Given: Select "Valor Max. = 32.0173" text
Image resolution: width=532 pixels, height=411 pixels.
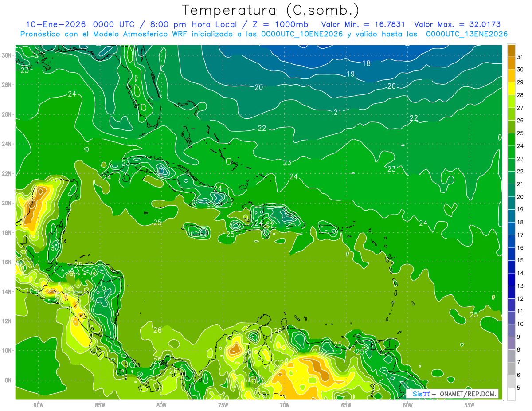Looking at the screenshot, I should pos(457,24).
